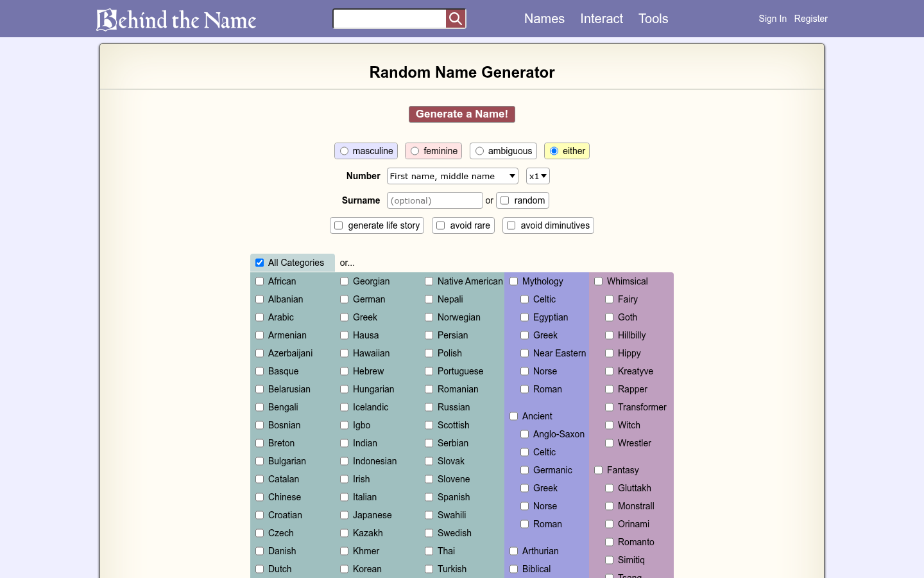
Task: Check the Transformer checkbox
Action: tap(610, 407)
